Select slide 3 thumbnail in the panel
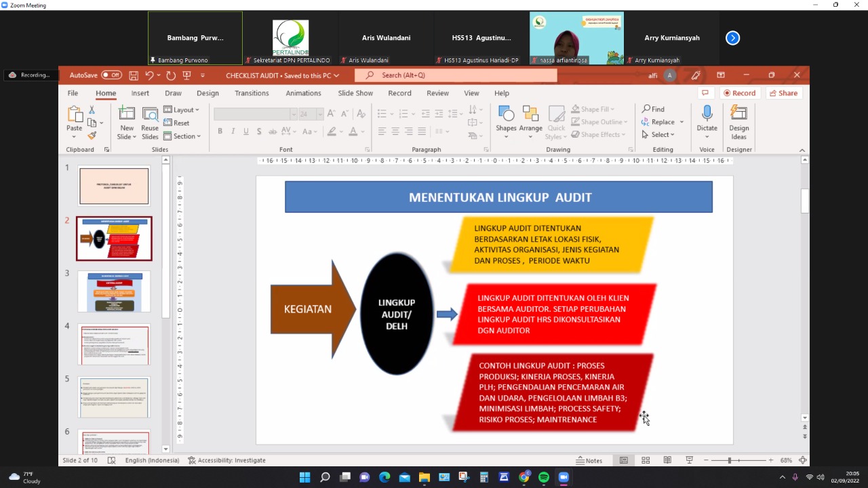The image size is (868, 488). coord(114,291)
